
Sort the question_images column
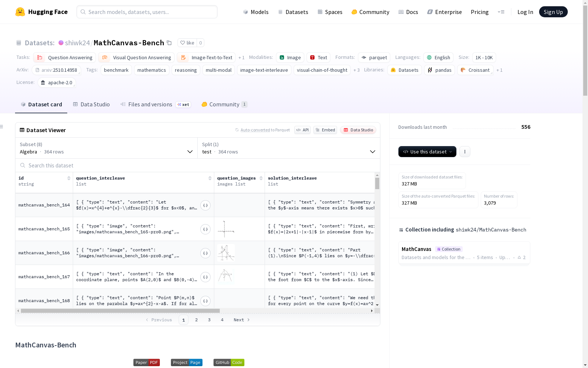coord(261,178)
